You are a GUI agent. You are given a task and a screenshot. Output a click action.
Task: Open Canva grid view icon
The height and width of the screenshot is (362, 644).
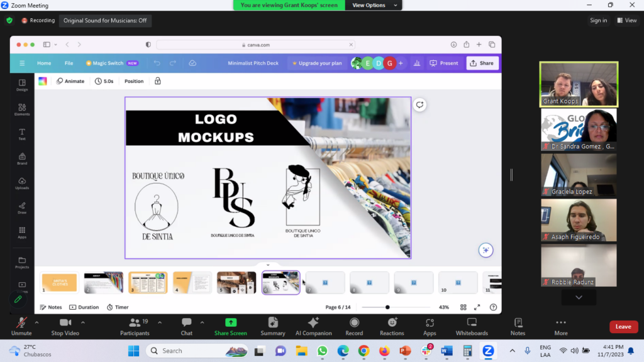click(464, 307)
